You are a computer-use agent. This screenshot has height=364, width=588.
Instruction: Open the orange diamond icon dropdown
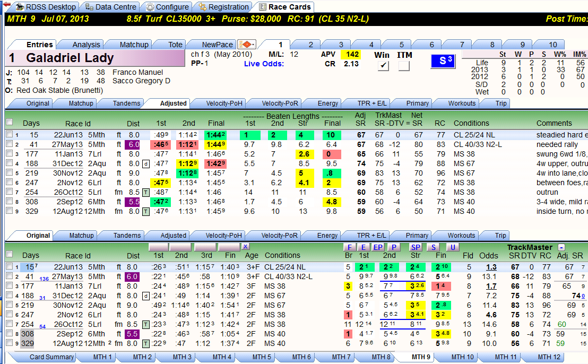247,45
